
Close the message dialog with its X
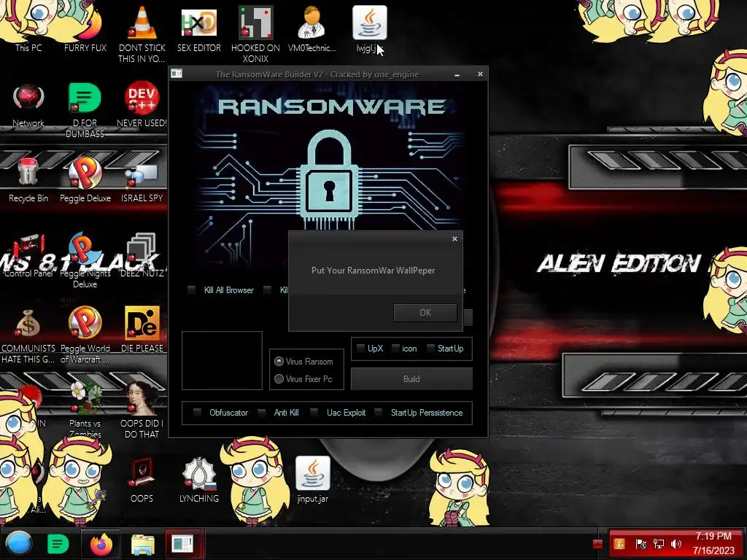click(454, 238)
